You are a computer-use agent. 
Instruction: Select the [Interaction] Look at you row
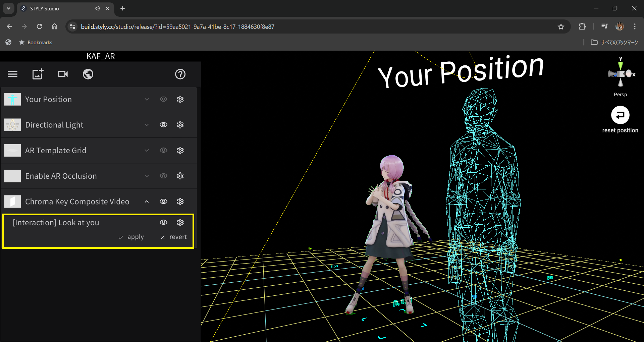tap(98, 231)
